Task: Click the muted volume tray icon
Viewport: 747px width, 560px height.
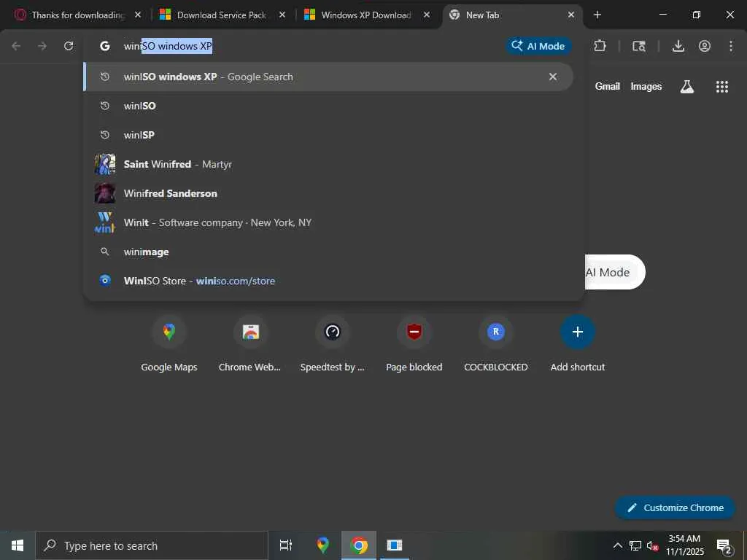Action: coord(652,545)
